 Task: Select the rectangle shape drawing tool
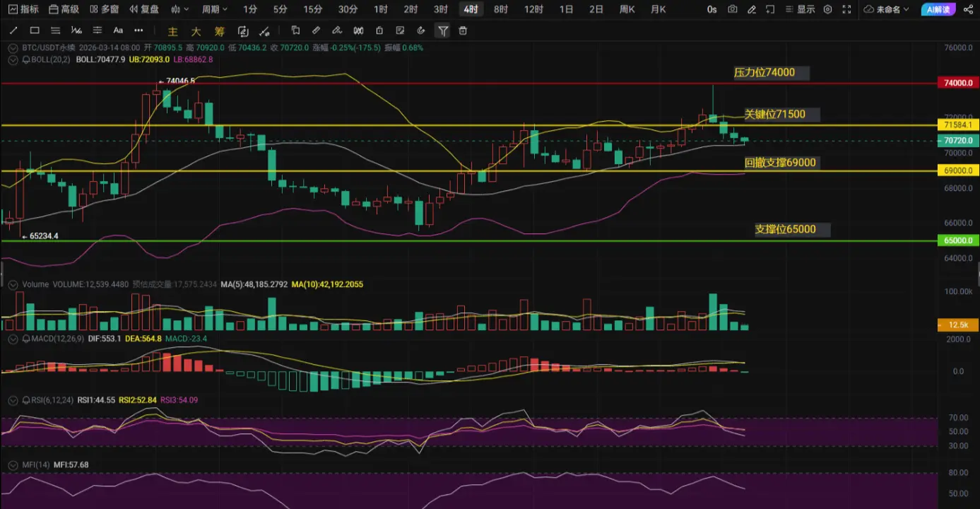[34, 30]
